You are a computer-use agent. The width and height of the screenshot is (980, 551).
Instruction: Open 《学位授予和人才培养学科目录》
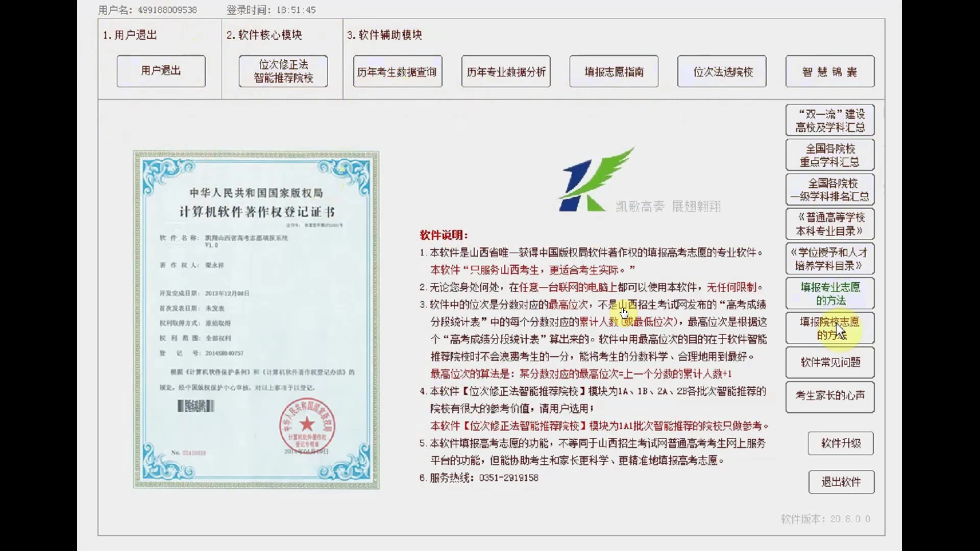click(x=830, y=259)
